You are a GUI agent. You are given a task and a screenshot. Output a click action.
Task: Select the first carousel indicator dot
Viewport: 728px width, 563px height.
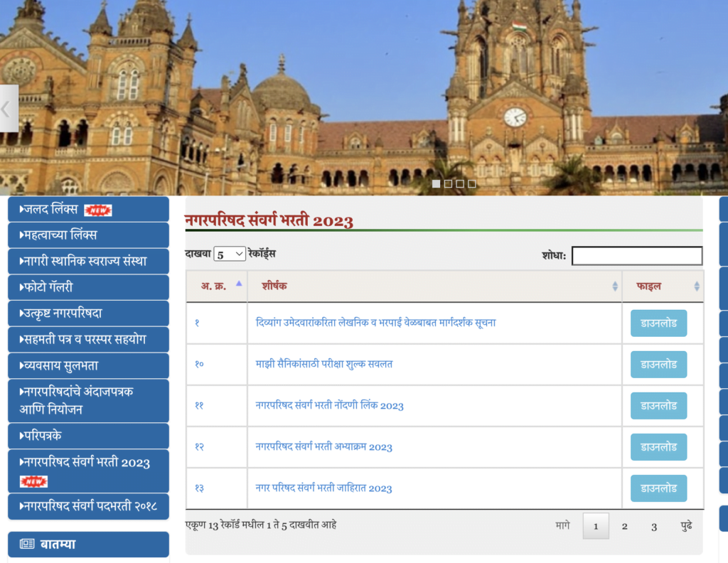pyautogui.click(x=436, y=183)
